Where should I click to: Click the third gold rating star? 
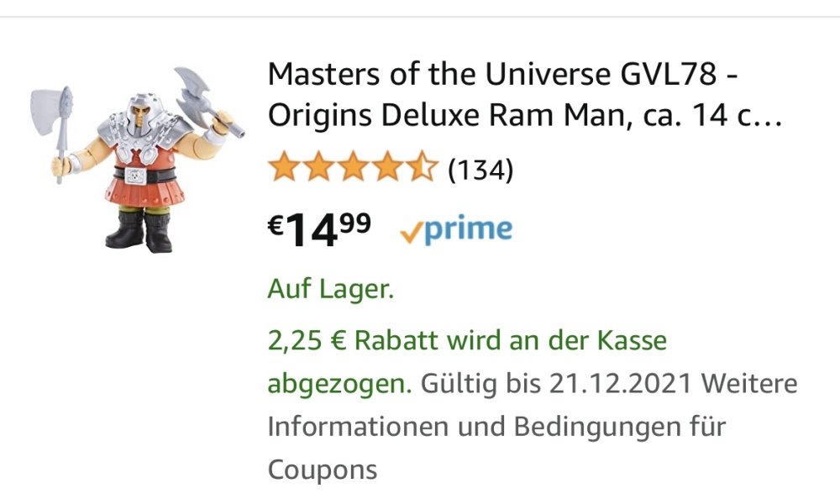pyautogui.click(x=354, y=167)
